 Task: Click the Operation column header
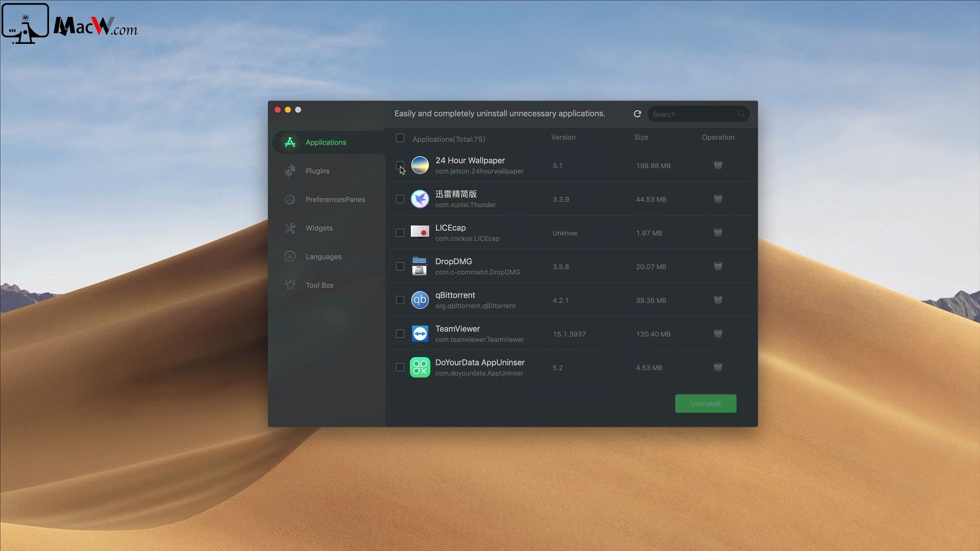pos(718,137)
